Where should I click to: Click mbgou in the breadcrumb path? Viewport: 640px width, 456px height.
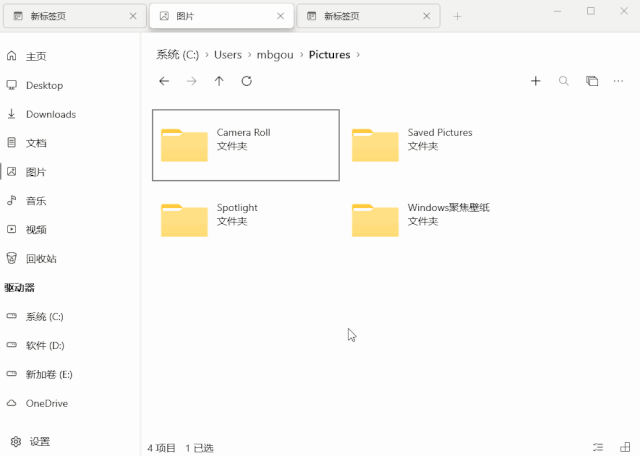pyautogui.click(x=275, y=55)
